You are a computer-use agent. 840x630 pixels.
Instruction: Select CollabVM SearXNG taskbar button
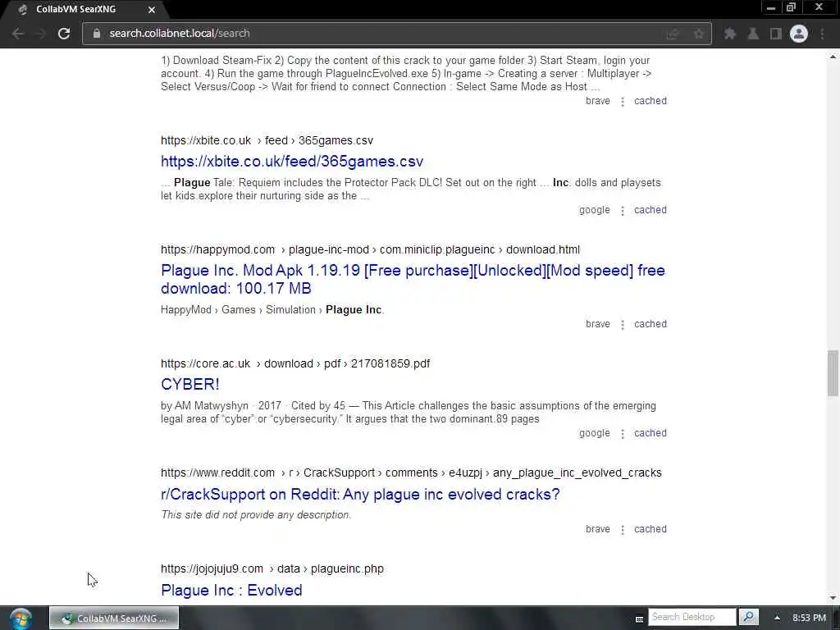pyautogui.click(x=114, y=619)
